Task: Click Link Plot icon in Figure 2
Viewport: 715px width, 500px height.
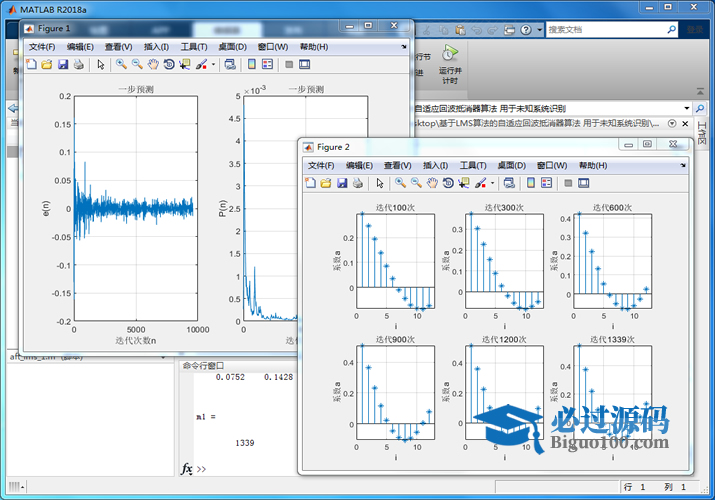Action: point(509,183)
